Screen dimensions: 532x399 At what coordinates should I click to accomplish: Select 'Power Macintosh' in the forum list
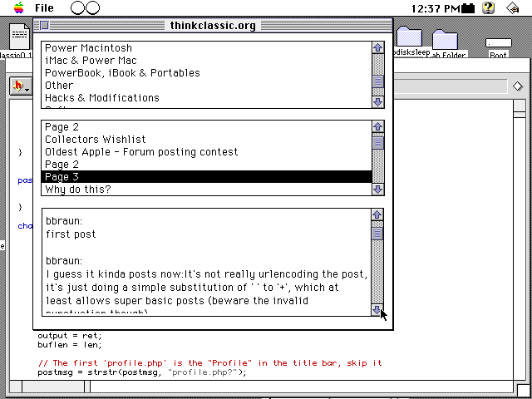tap(88, 48)
